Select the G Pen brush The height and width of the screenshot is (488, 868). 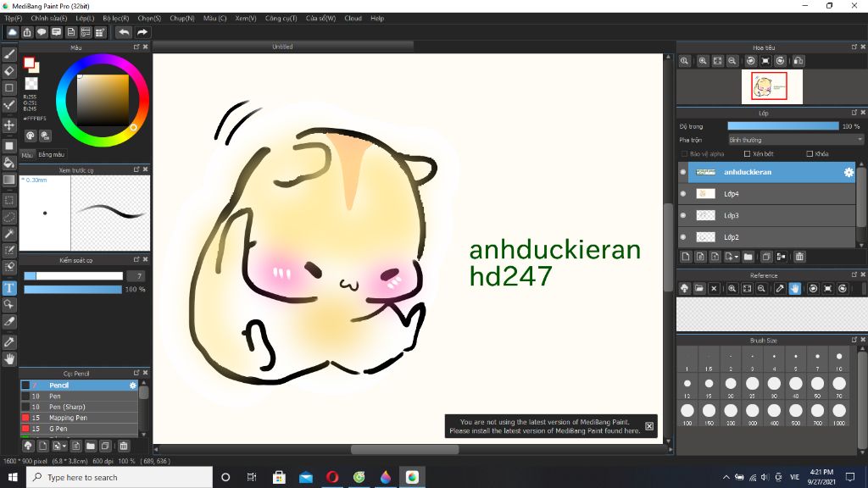(x=79, y=428)
